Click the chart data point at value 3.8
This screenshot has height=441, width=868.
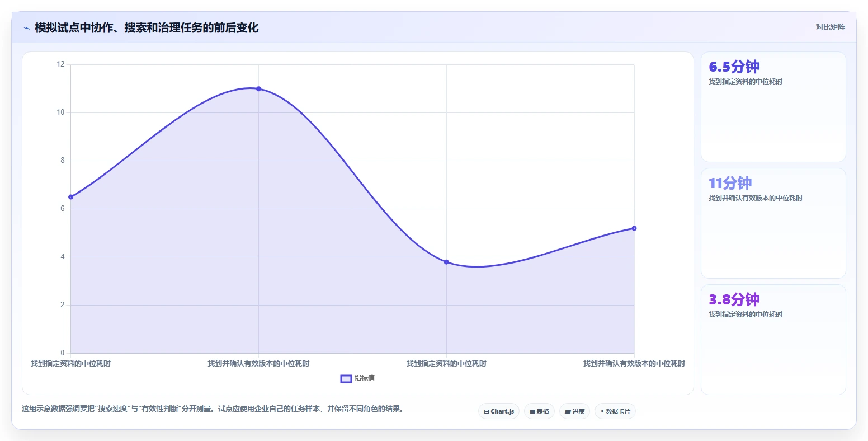[x=446, y=262]
